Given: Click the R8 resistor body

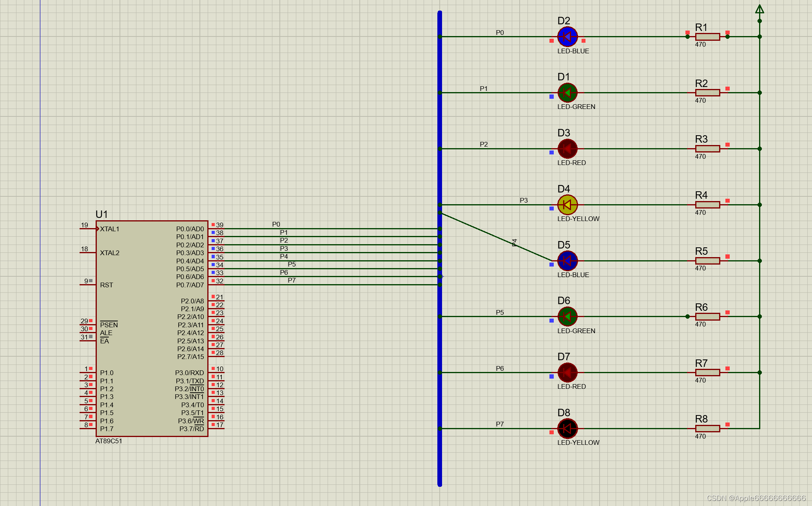Looking at the screenshot, I should pos(707,428).
